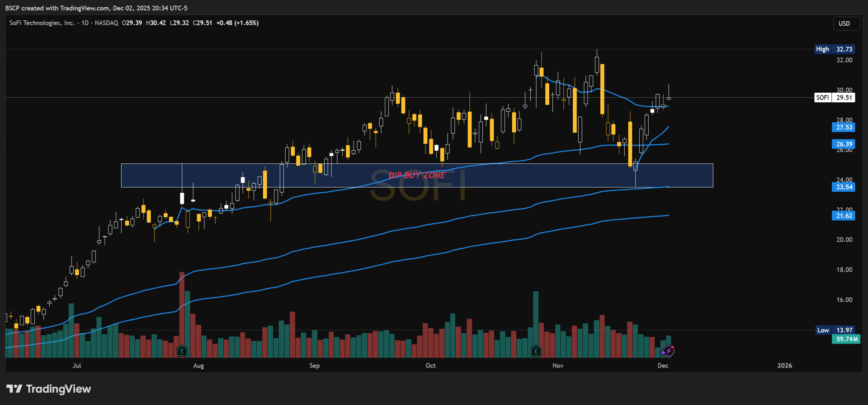The image size is (868, 405).
Task: Click the low value L29.32
Action: [x=179, y=23]
